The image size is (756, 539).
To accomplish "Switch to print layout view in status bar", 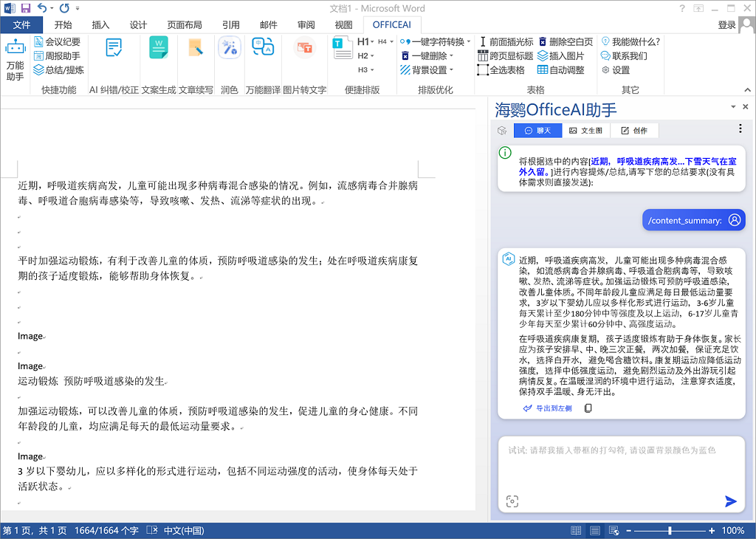I will (x=595, y=531).
